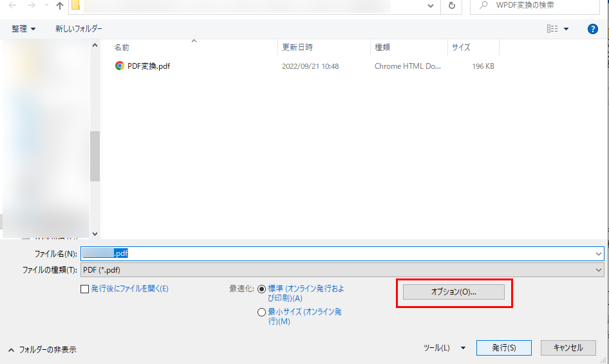Click the sort indicator chevron above 名前
609x364 pixels.
[x=194, y=41]
